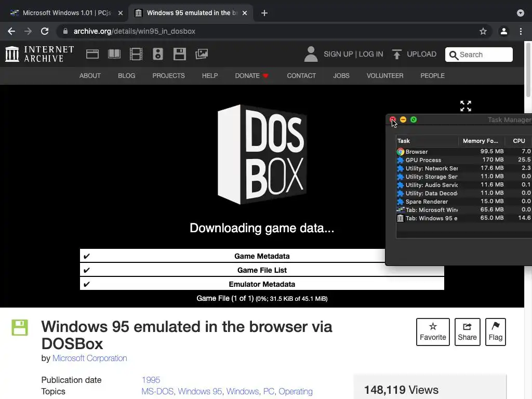Open a new browser tab
This screenshot has height=399, width=532.
(264, 13)
